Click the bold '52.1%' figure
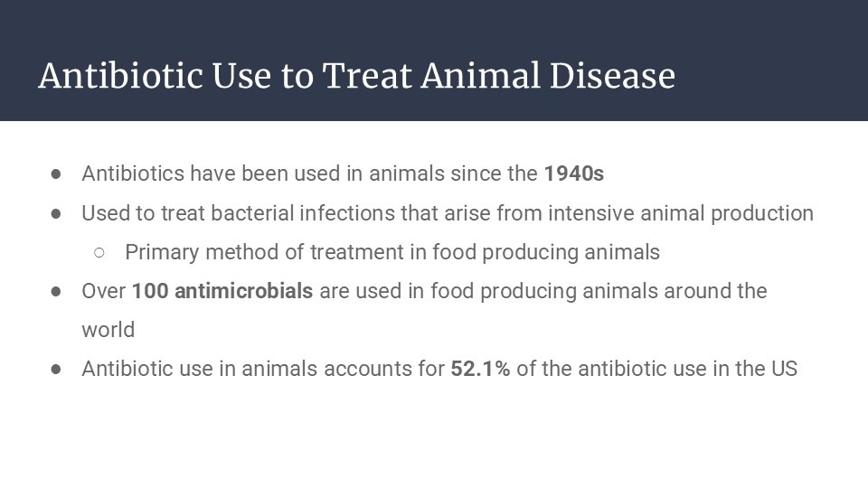868x488 pixels. [480, 369]
